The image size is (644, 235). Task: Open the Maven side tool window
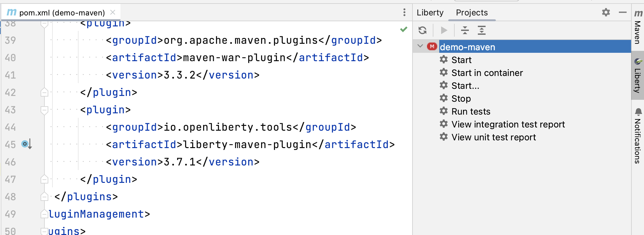638,27
